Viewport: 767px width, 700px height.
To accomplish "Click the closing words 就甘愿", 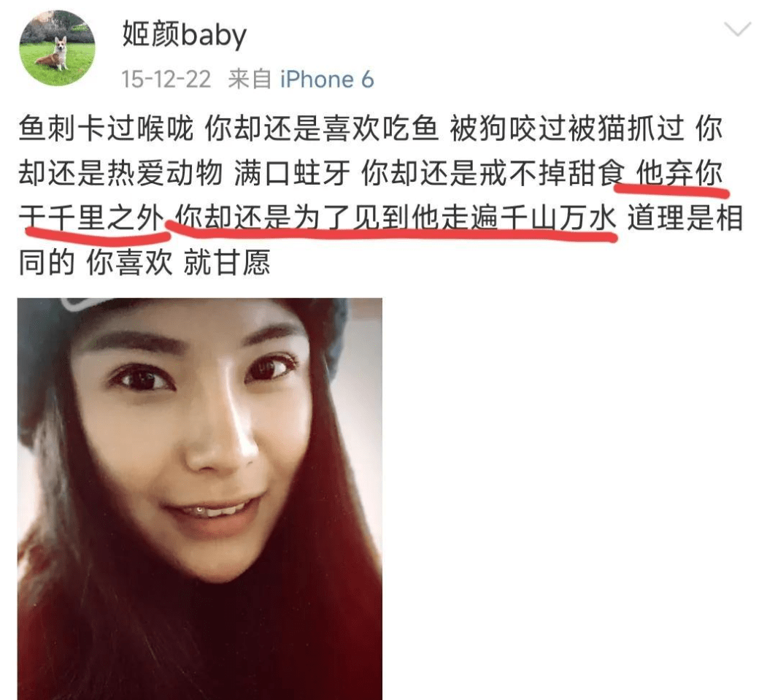I will [x=226, y=263].
